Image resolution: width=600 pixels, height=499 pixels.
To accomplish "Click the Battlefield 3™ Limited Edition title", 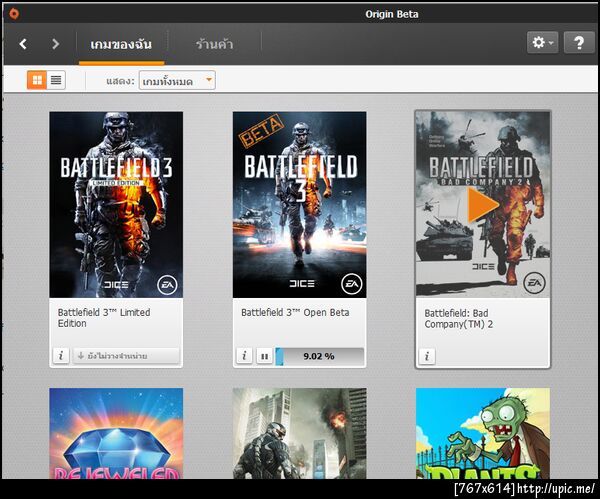I will pyautogui.click(x=104, y=318).
